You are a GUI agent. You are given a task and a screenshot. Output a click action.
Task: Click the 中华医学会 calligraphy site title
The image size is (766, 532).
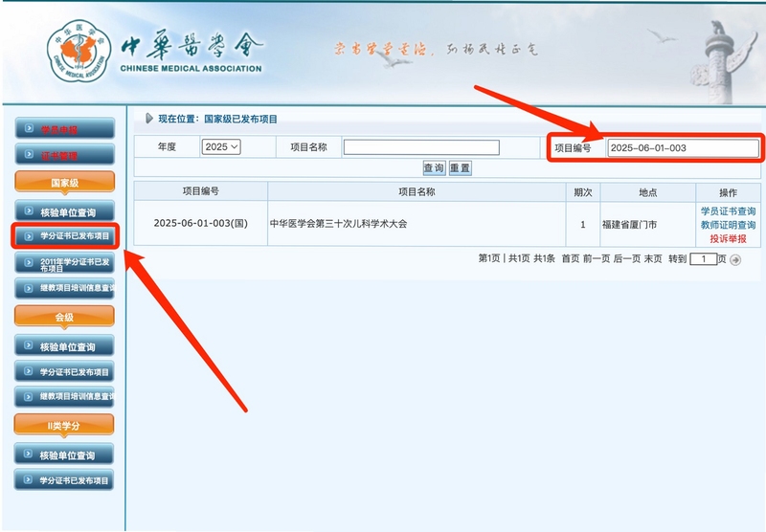click(191, 45)
